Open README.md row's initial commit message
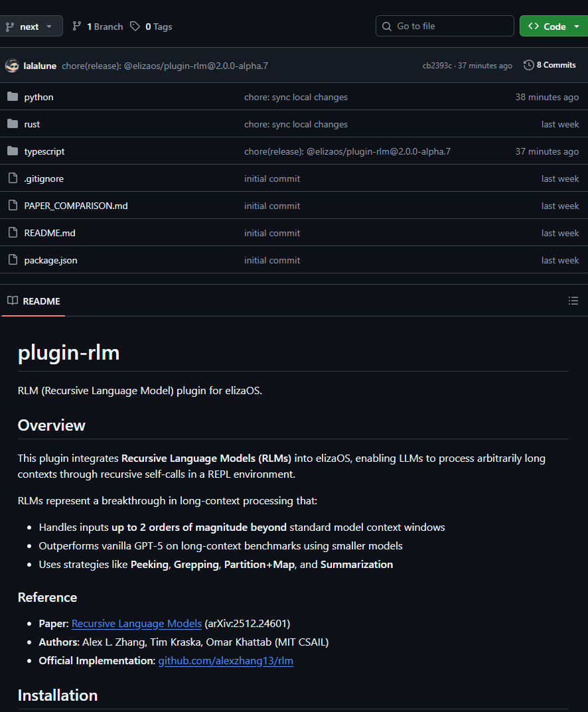 [x=272, y=233]
